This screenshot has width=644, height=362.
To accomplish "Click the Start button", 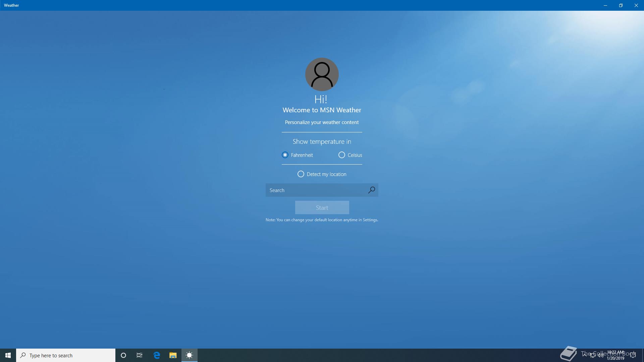I will coord(322,207).
